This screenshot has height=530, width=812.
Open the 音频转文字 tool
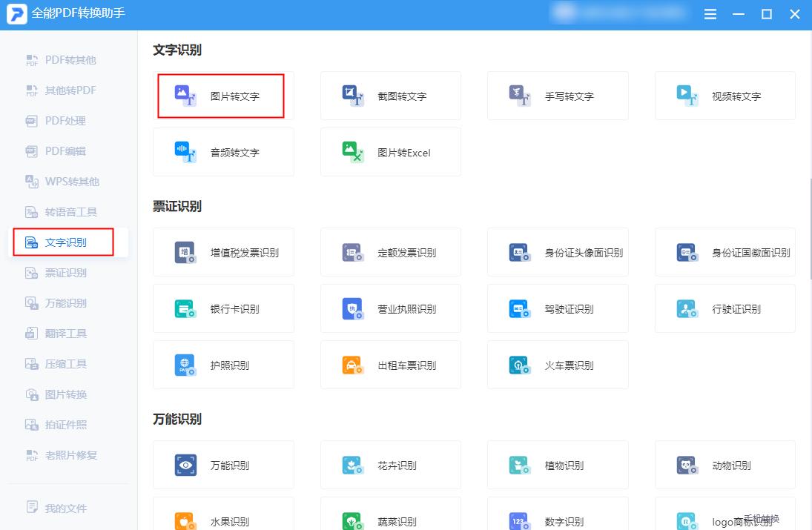(x=223, y=152)
